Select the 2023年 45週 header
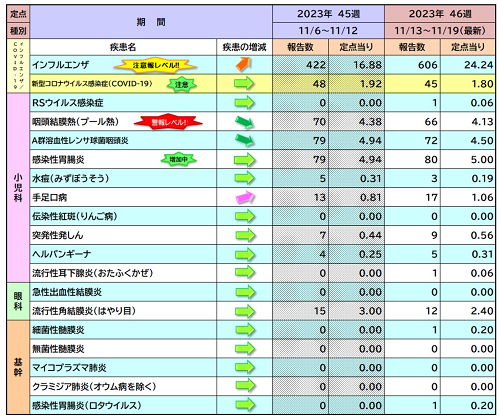Image resolution: width=500 pixels, height=420 pixels. pyautogui.click(x=328, y=14)
